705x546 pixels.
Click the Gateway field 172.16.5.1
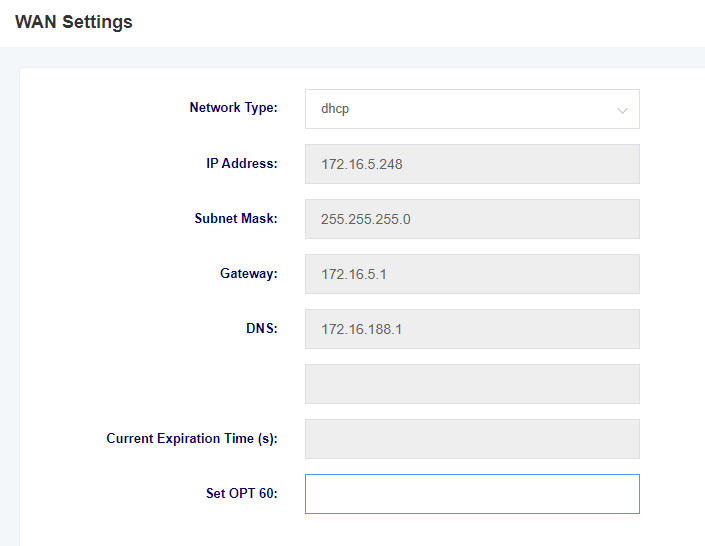click(472, 274)
